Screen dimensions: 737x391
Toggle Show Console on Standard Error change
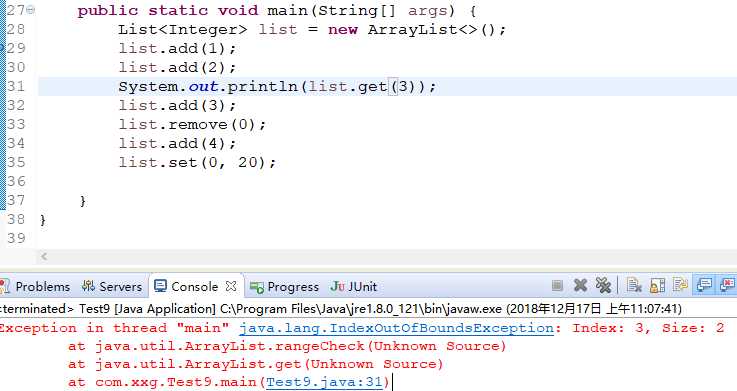[727, 285]
